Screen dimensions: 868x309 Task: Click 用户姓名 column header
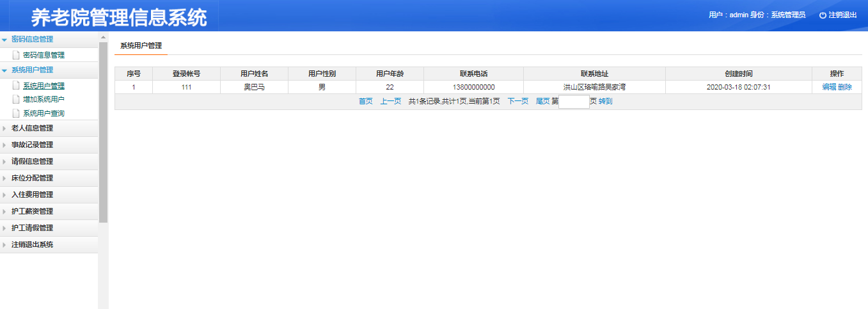(255, 74)
